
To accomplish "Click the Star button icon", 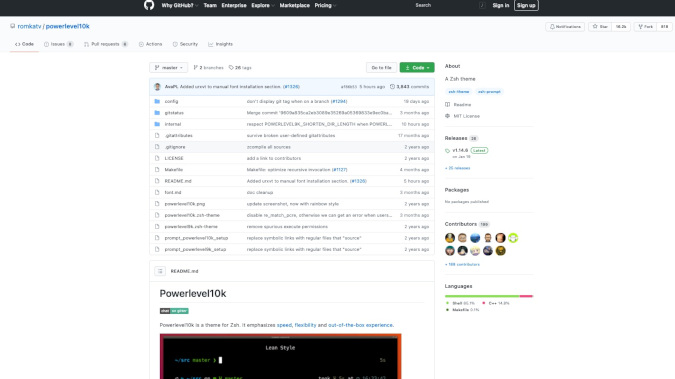I will click(595, 27).
